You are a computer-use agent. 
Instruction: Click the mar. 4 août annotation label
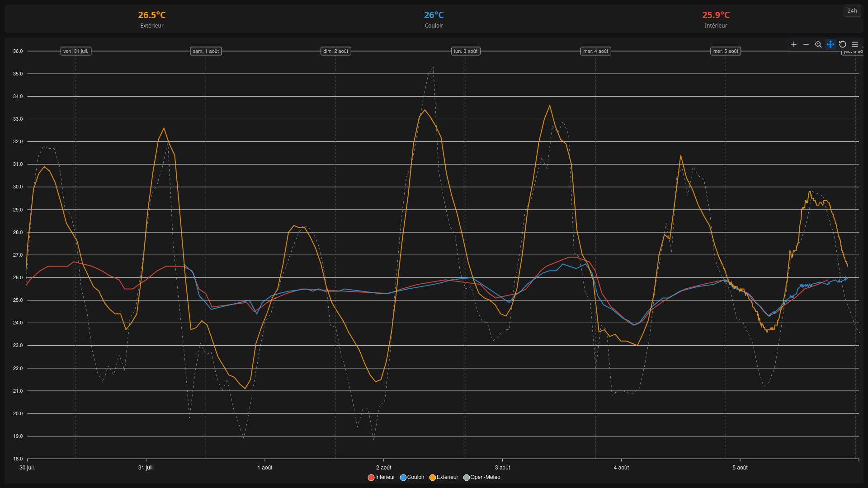(x=596, y=51)
